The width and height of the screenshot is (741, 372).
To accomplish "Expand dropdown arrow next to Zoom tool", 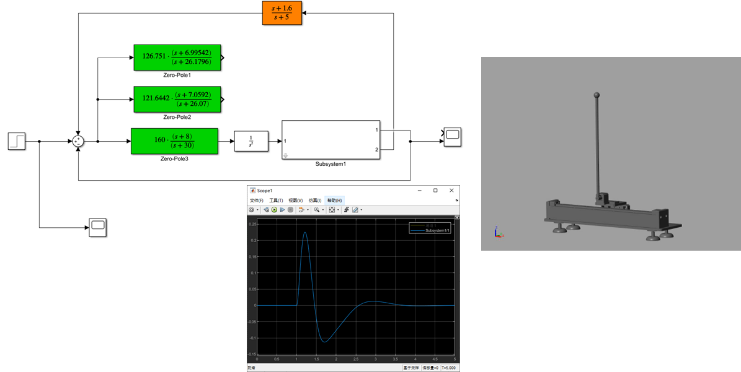I will (323, 209).
